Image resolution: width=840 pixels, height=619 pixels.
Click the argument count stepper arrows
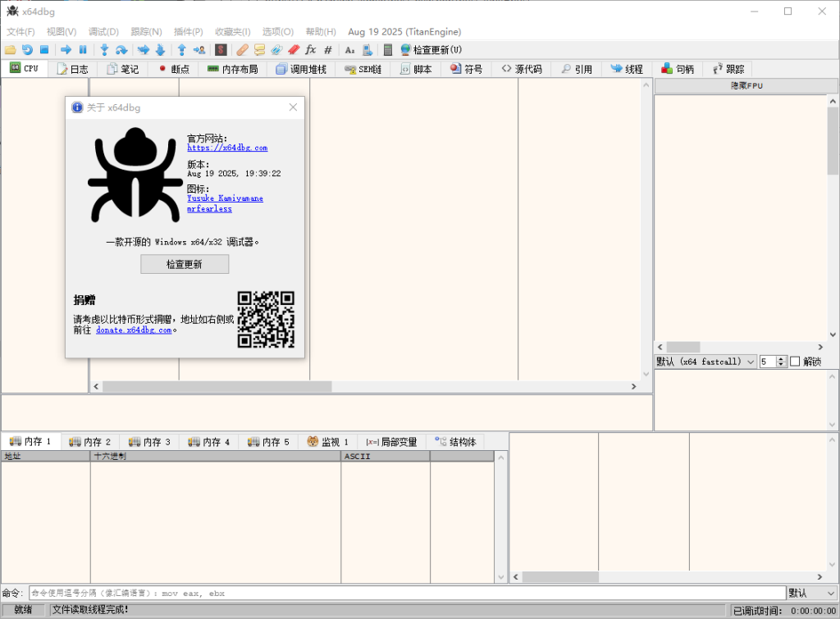[782, 362]
